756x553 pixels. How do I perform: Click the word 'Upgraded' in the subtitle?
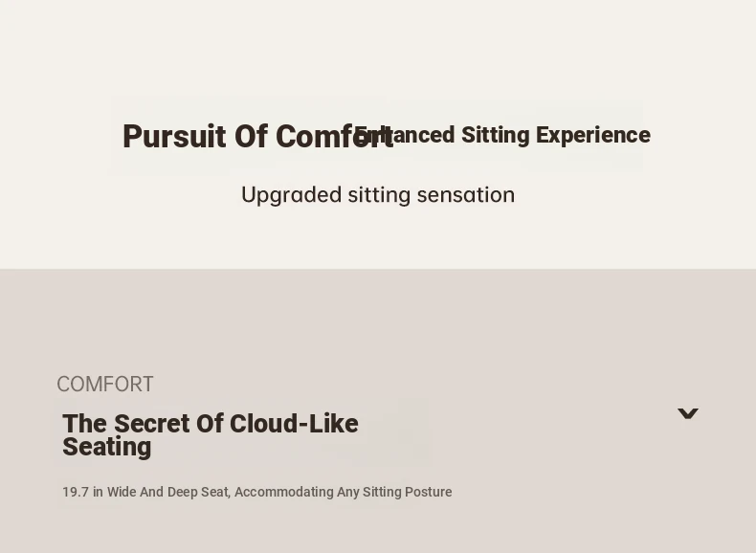pos(291,195)
